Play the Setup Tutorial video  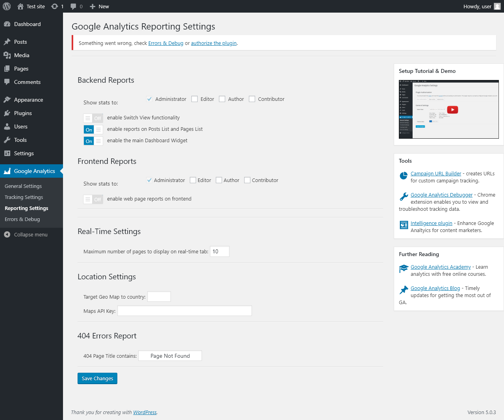click(452, 110)
